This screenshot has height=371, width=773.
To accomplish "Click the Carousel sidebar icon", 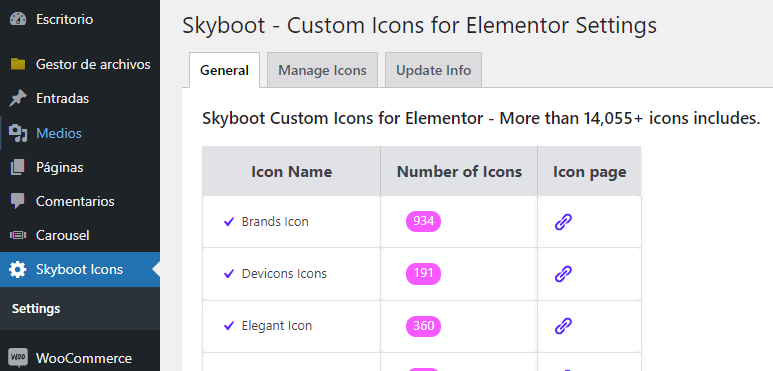I will pyautogui.click(x=18, y=236).
